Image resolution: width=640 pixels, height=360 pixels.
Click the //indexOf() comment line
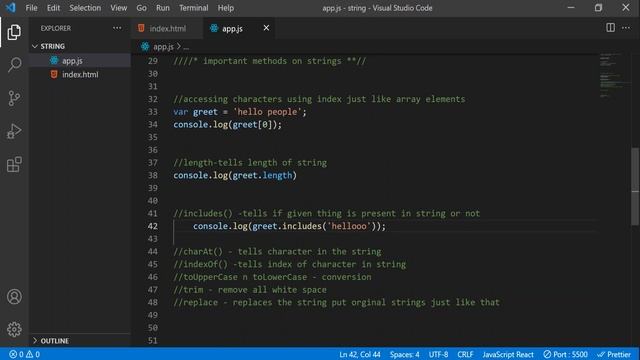tap(289, 264)
